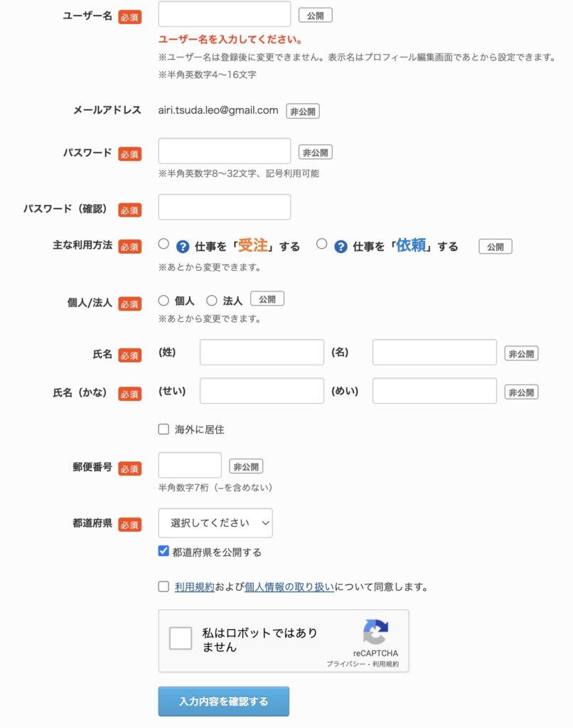Open the 利用規約 link
Image resolution: width=573 pixels, height=728 pixels.
[194, 587]
